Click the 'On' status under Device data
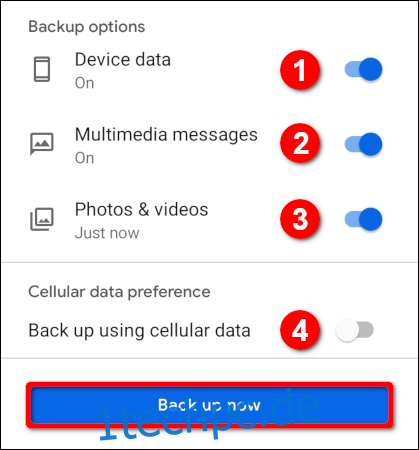 [84, 83]
